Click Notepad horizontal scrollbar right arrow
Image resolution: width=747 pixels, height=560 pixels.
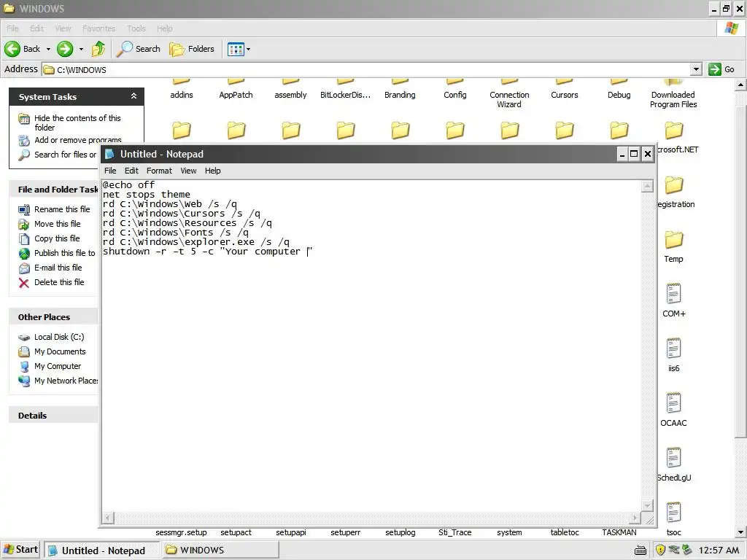pos(635,518)
